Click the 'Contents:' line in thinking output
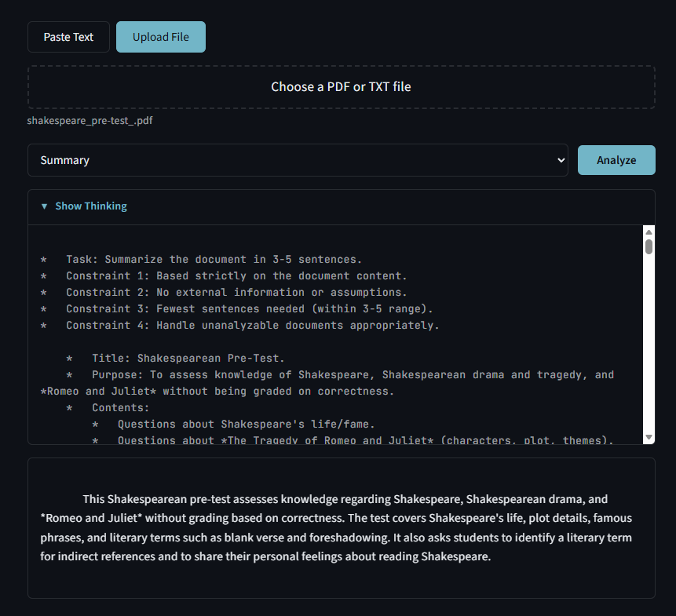The width and height of the screenshot is (676, 616). [121, 407]
